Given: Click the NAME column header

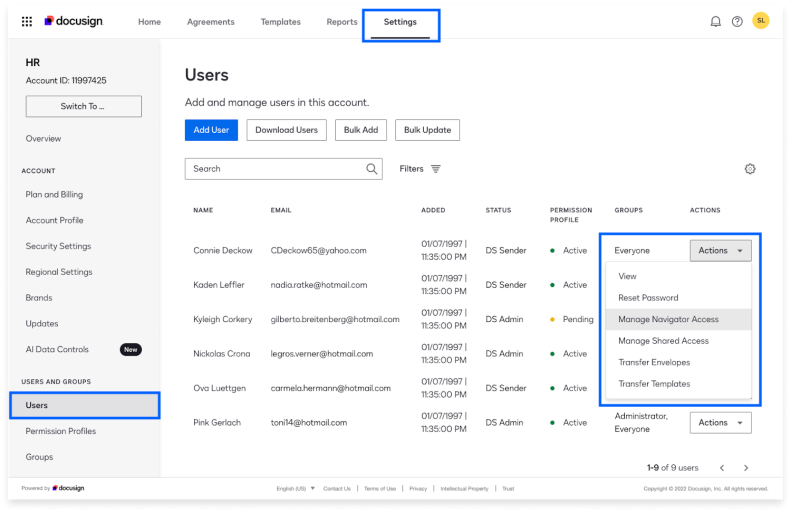Looking at the screenshot, I should click(203, 210).
